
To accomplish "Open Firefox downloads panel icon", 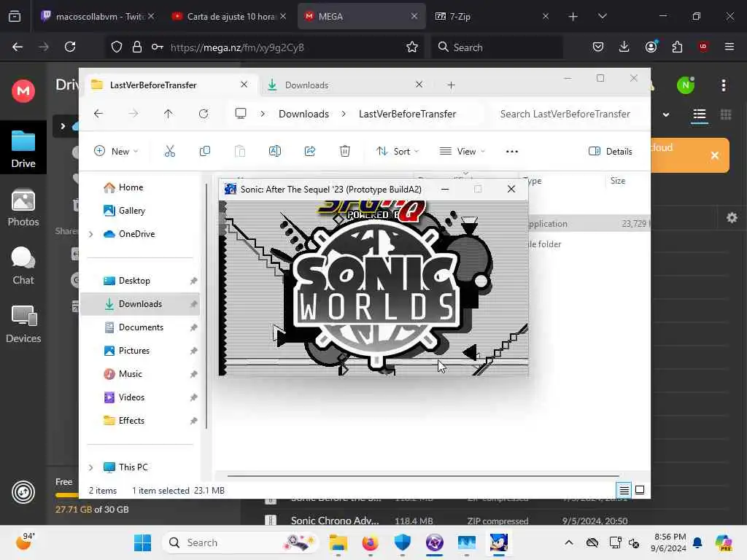I will [624, 47].
